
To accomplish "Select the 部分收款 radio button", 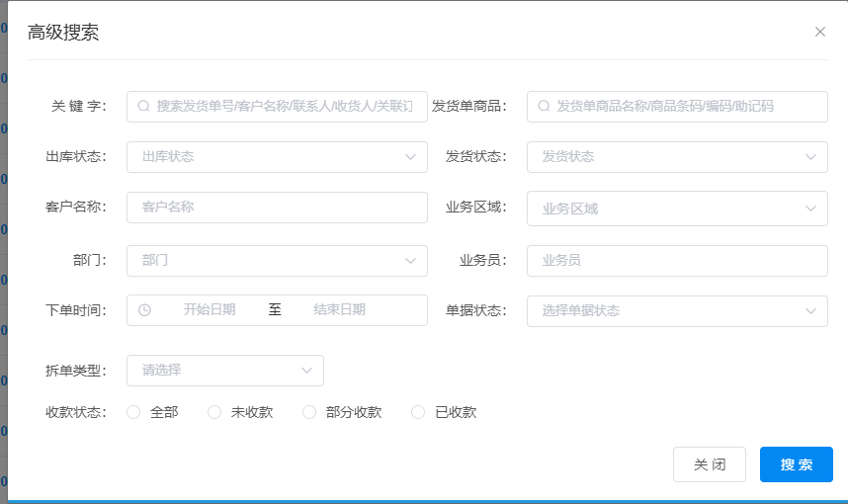I will coord(309,412).
